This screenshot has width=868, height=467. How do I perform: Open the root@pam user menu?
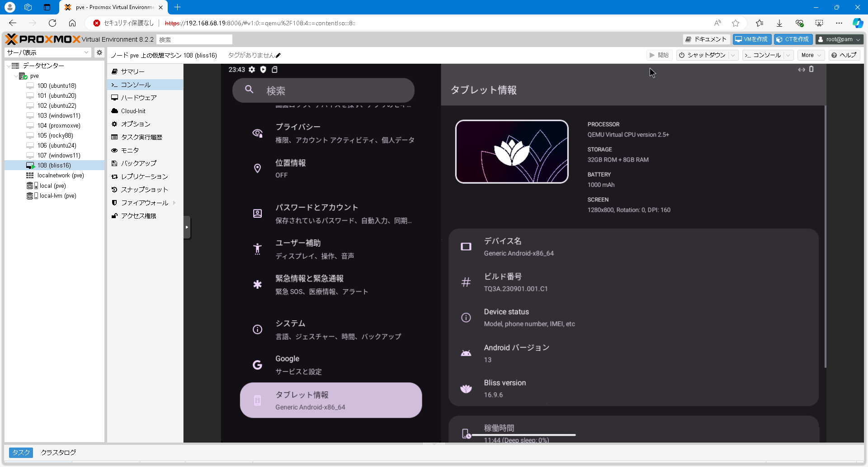[839, 39]
